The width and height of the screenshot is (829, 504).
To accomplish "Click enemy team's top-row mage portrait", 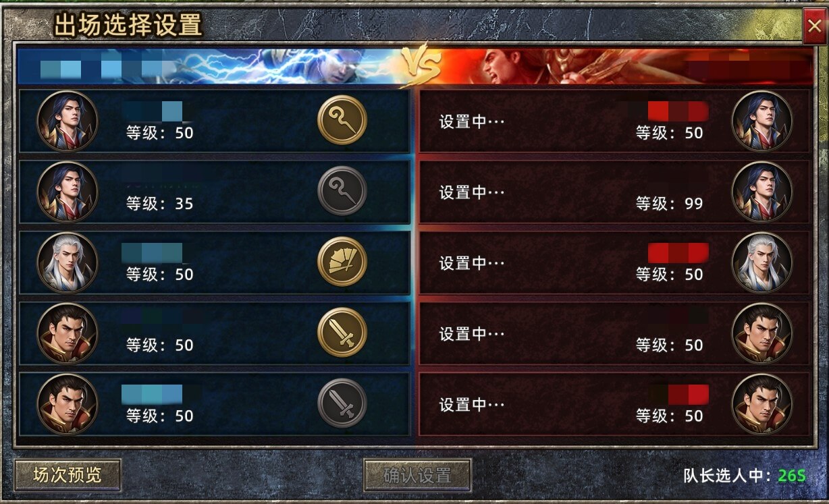I will 762,121.
